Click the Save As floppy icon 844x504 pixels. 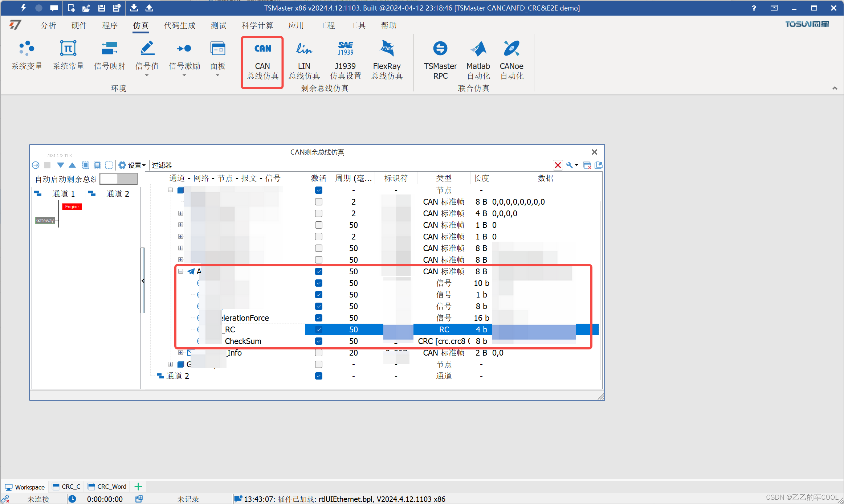coord(117,8)
